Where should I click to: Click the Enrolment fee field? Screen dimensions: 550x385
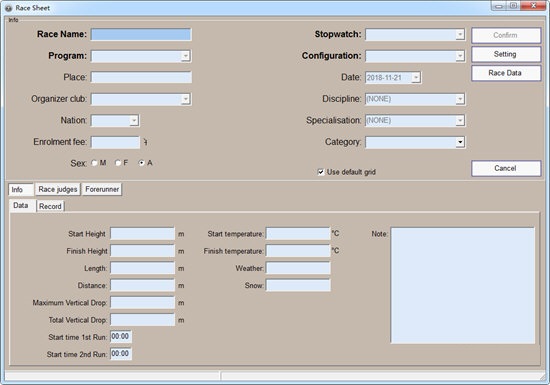115,142
